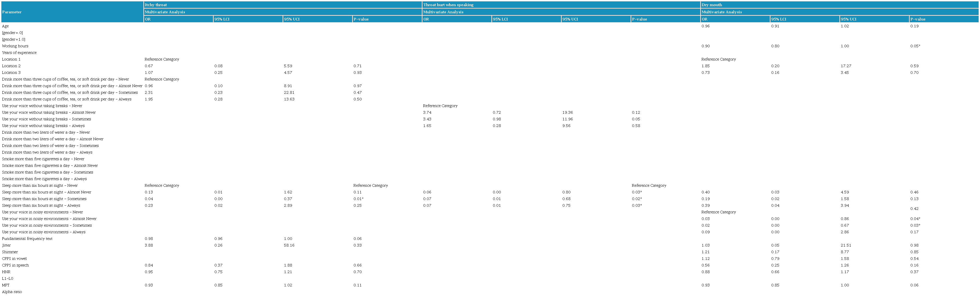Image resolution: width=980 pixels, height=296 pixels.
Task: Select the Location 2 row label
Action: tap(11, 66)
